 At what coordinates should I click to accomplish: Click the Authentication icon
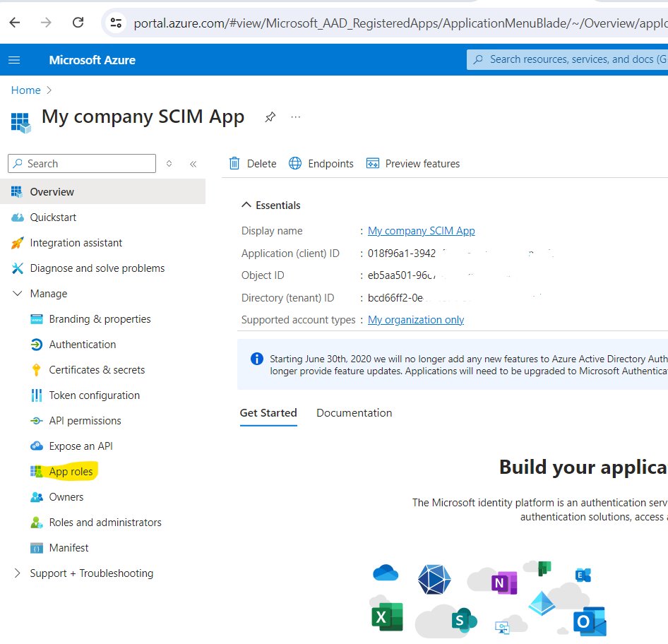click(37, 345)
